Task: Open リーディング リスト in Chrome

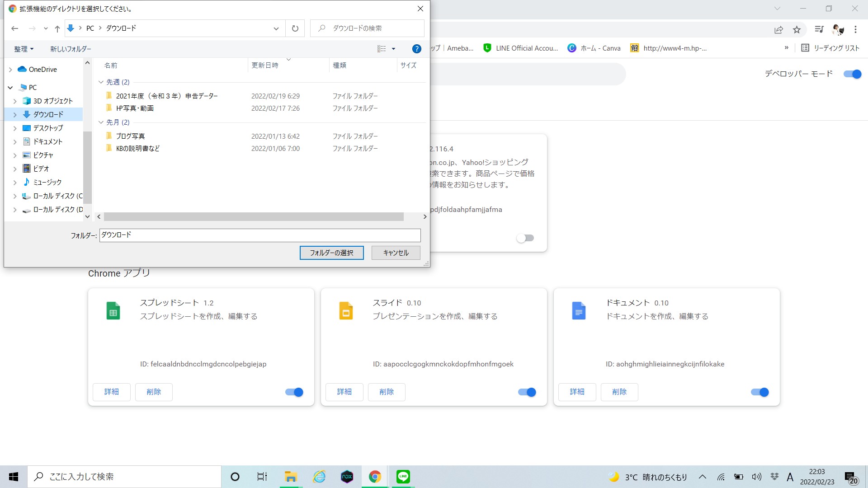Action: pos(830,48)
